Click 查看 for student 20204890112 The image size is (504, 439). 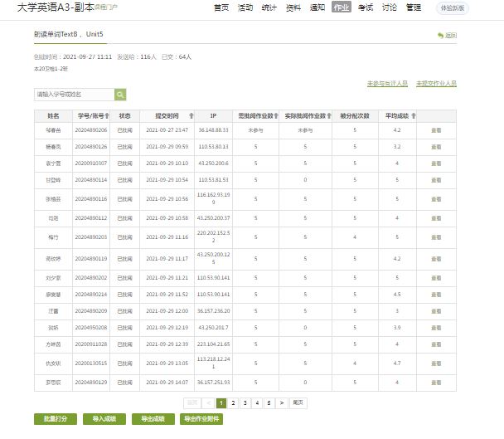click(x=436, y=218)
